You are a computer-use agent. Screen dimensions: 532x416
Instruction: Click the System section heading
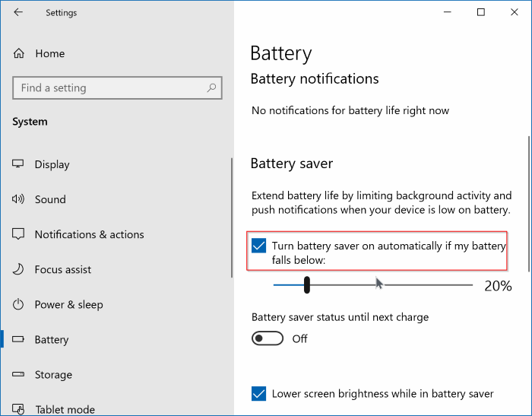coord(30,122)
